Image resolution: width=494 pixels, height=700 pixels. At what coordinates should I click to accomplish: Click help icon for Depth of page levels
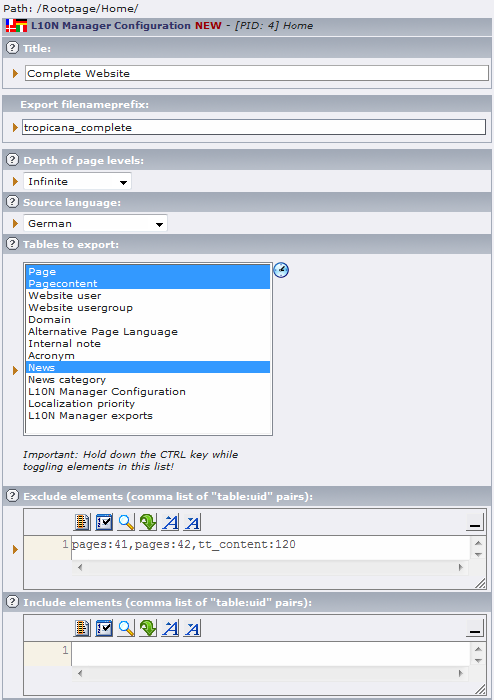tap(13, 159)
